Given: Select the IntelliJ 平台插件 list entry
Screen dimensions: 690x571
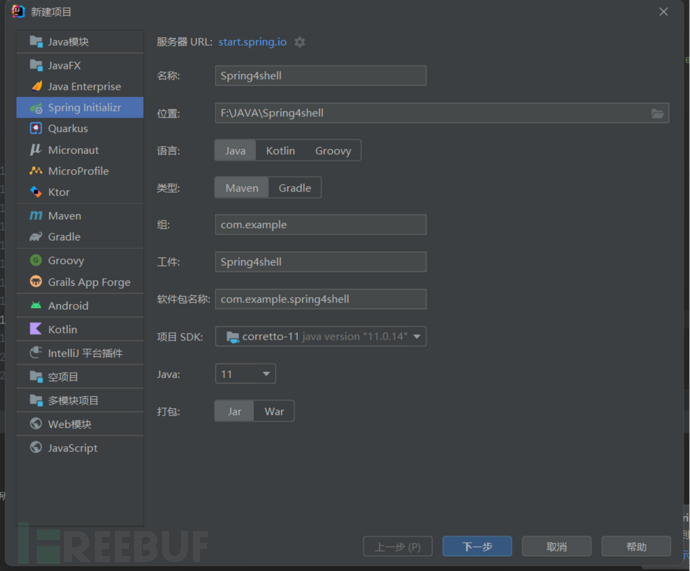Looking at the screenshot, I should (80, 353).
